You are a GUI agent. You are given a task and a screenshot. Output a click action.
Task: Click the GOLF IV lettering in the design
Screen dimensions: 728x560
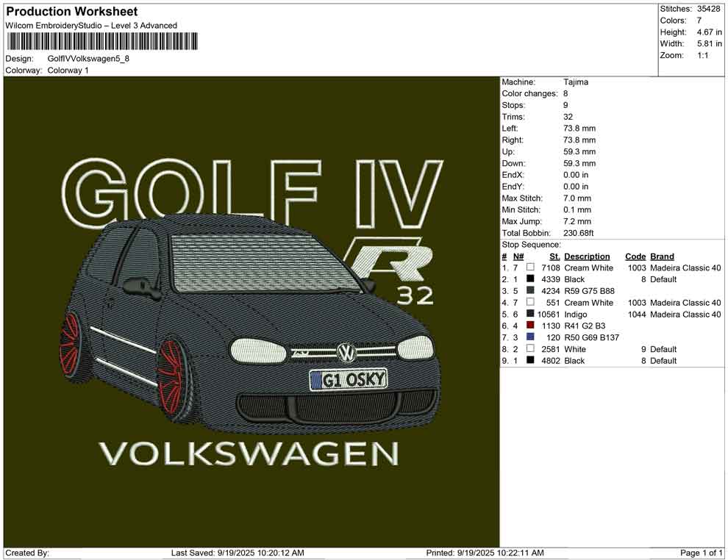(x=252, y=193)
